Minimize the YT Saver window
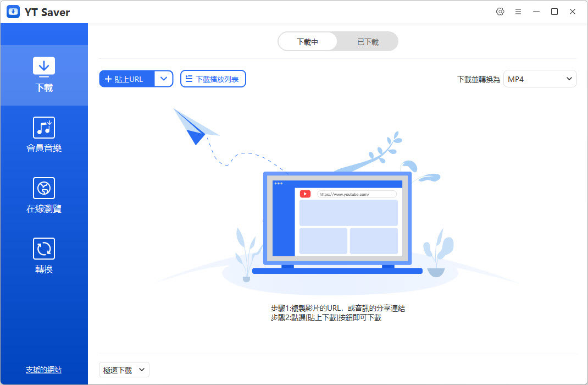 tap(536, 11)
